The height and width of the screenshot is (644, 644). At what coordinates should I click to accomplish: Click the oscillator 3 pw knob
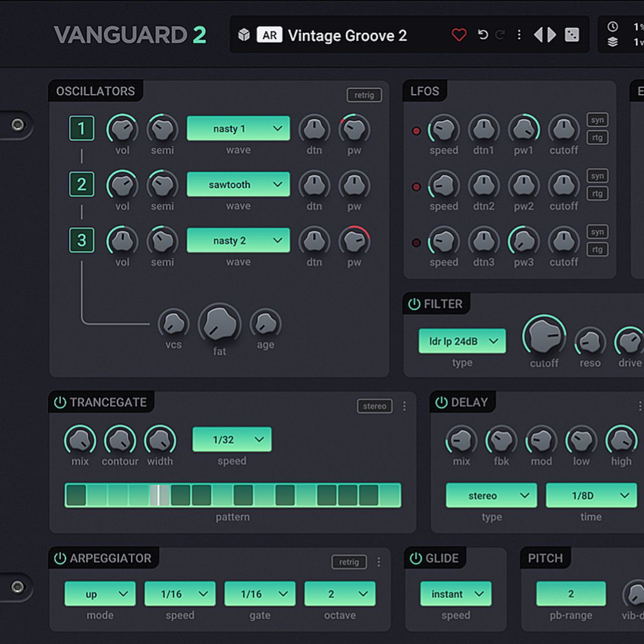point(354,242)
